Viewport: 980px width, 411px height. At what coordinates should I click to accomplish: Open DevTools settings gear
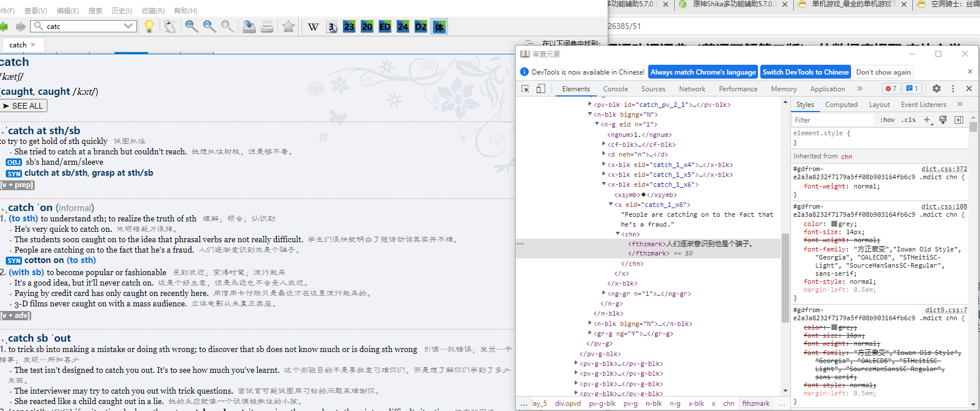(937, 89)
